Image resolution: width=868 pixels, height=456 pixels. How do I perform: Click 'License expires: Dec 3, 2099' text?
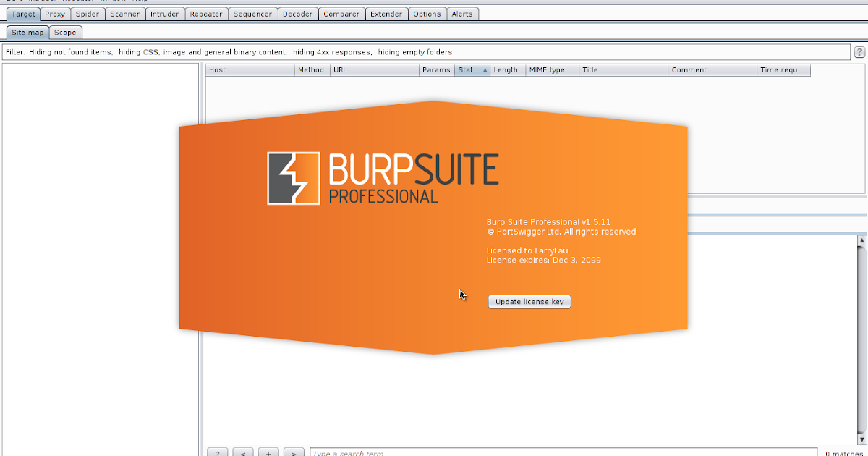tap(543, 261)
